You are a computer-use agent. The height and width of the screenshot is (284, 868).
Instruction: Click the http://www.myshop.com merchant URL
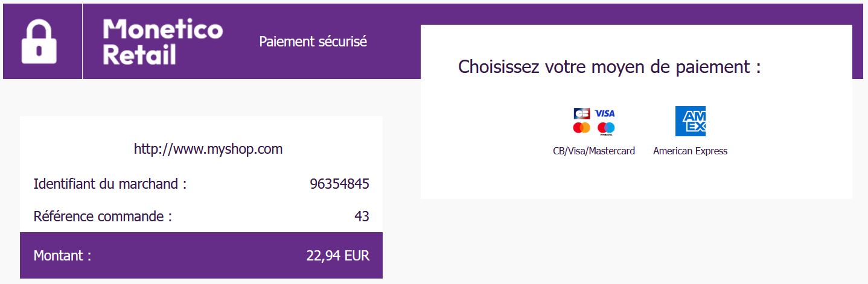[208, 149]
